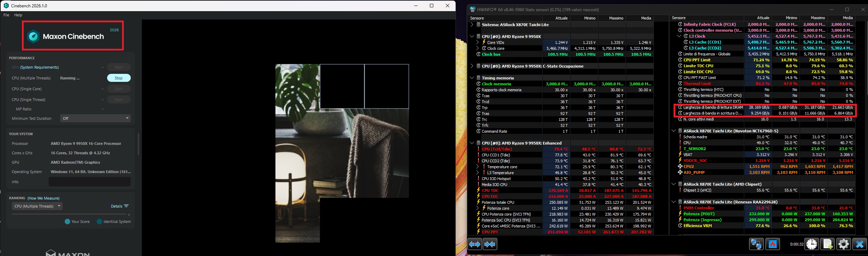Click the fan icon beside CPU2

click(680, 166)
